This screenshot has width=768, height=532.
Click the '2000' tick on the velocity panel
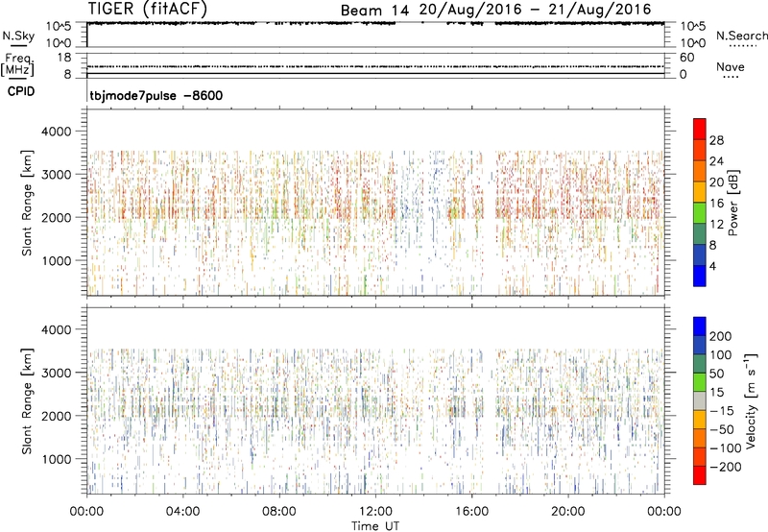[57, 416]
